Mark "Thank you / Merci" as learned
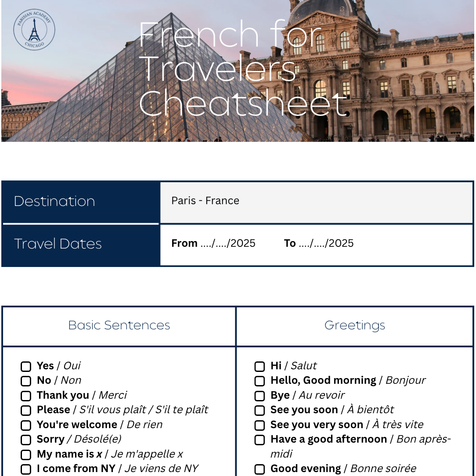 (26, 396)
